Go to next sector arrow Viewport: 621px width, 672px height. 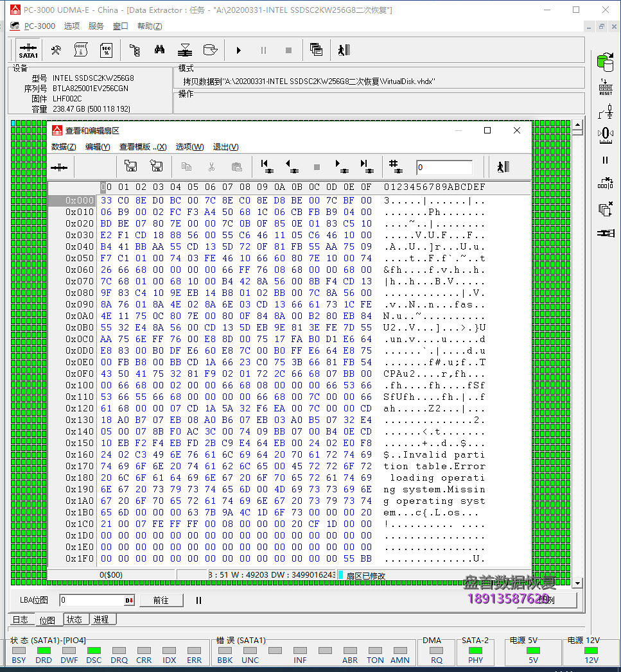point(342,166)
